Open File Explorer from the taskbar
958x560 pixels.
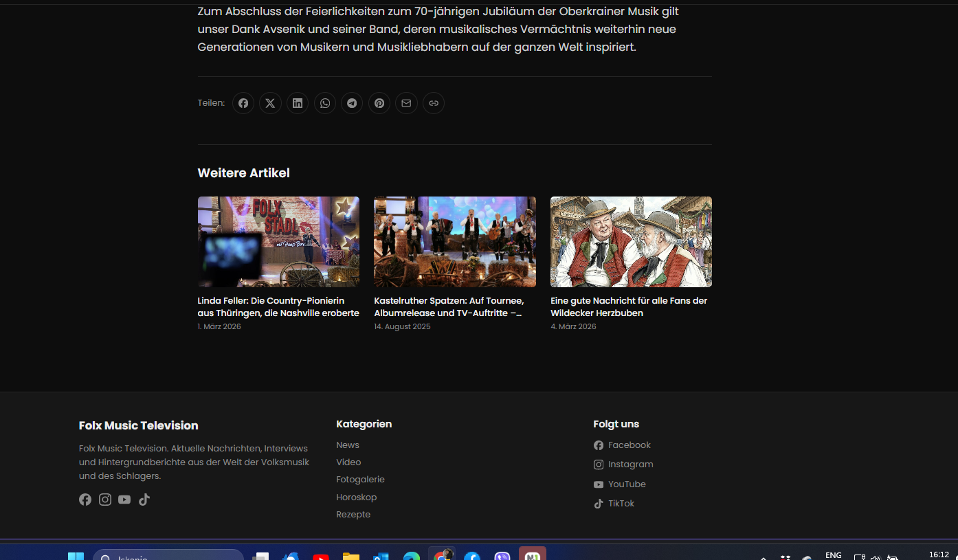pyautogui.click(x=351, y=557)
